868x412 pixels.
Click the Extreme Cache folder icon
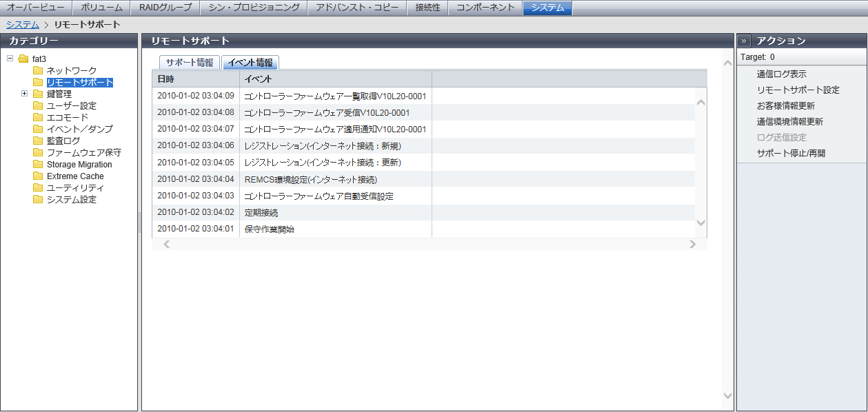click(x=38, y=176)
